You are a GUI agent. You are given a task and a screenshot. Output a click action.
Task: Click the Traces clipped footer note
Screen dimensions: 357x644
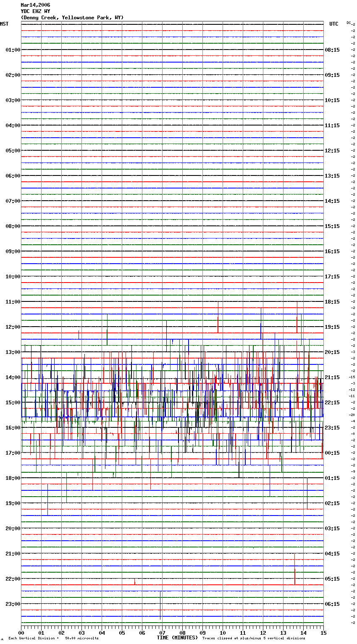(254, 639)
